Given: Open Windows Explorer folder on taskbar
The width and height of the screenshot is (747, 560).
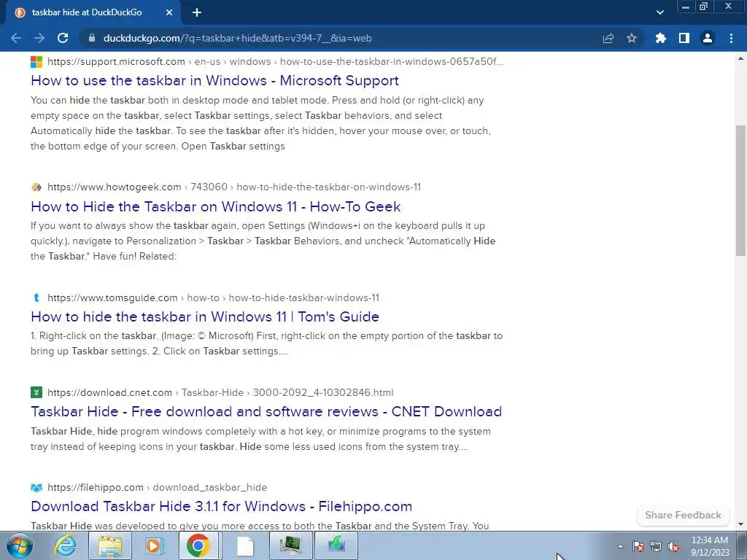Looking at the screenshot, I should [x=110, y=545].
